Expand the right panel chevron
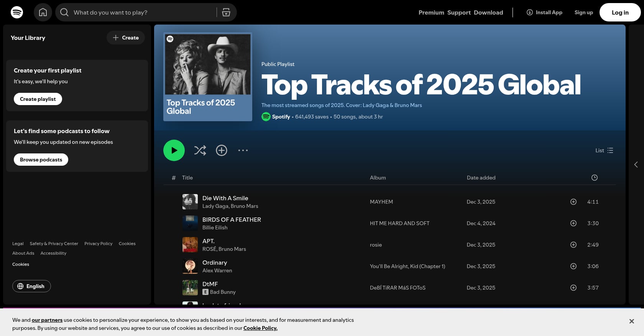Screen dimensions: 644x336 pos(636,165)
